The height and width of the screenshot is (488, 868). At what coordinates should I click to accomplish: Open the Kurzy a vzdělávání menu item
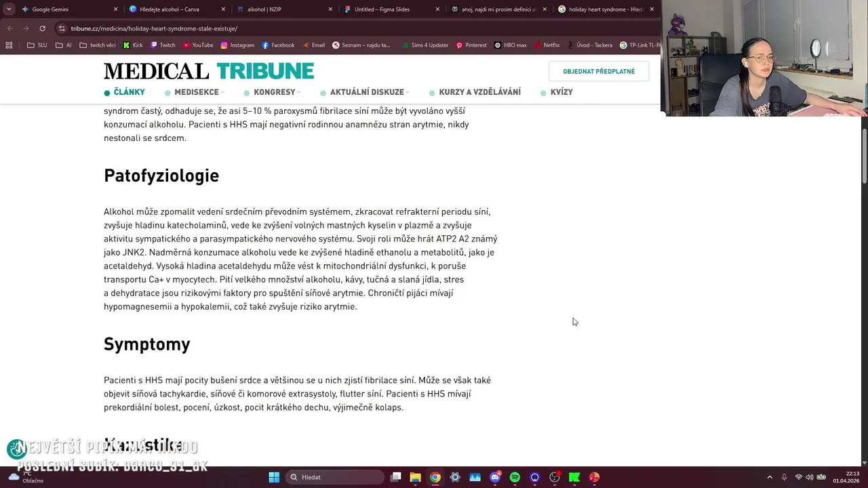(x=475, y=92)
